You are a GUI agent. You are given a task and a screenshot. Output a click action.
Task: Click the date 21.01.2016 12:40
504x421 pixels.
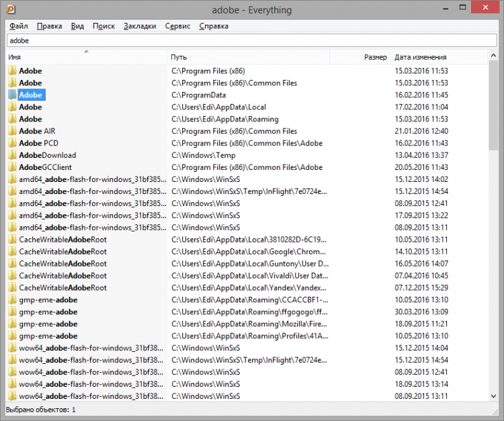(x=421, y=131)
